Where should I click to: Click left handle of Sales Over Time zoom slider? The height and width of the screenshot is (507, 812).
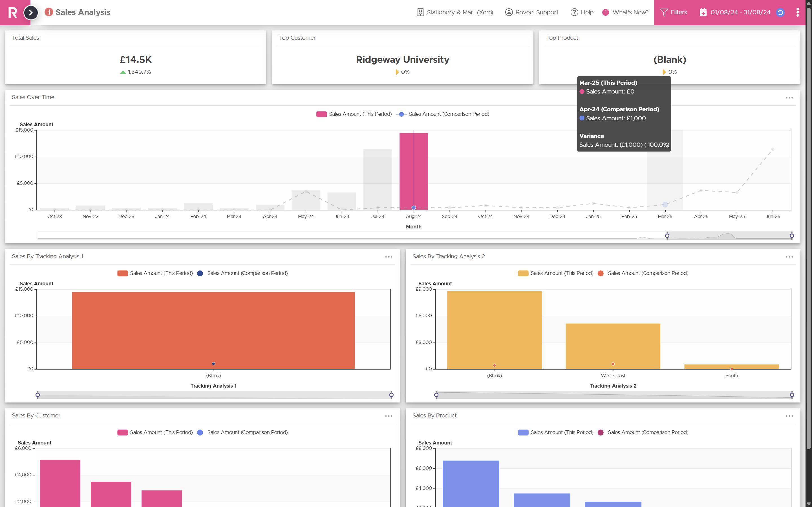point(667,235)
